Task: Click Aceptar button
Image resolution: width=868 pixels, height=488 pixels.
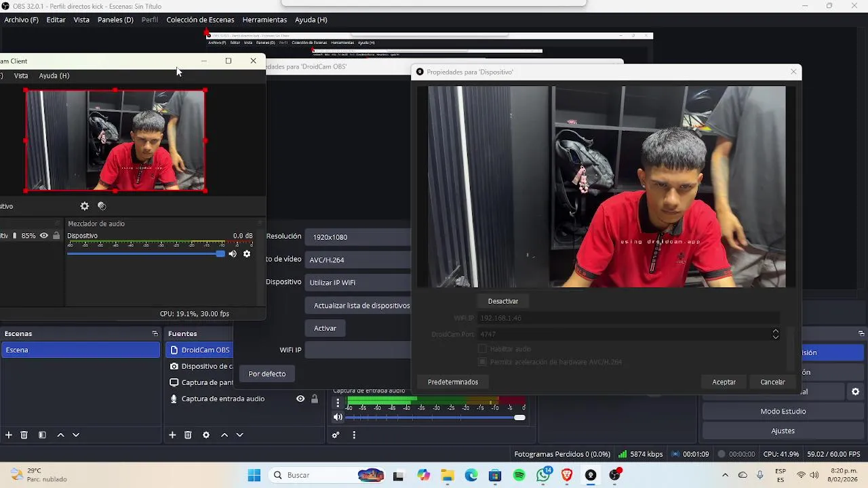Action: coord(724,382)
